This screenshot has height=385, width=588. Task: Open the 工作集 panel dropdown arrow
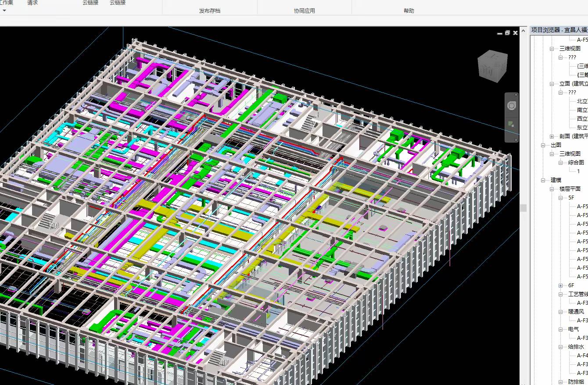tap(4, 10)
